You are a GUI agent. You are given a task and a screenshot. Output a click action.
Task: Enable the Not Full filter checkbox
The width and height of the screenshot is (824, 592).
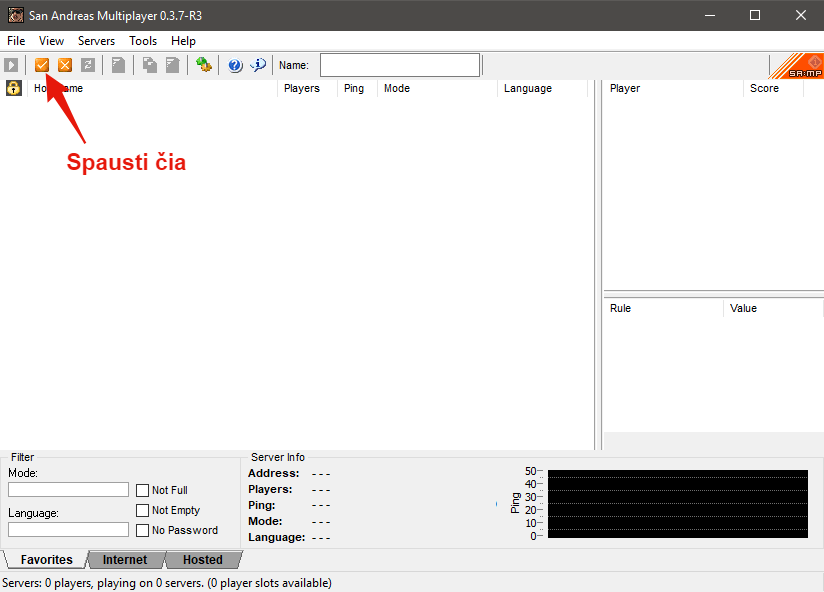(x=143, y=490)
